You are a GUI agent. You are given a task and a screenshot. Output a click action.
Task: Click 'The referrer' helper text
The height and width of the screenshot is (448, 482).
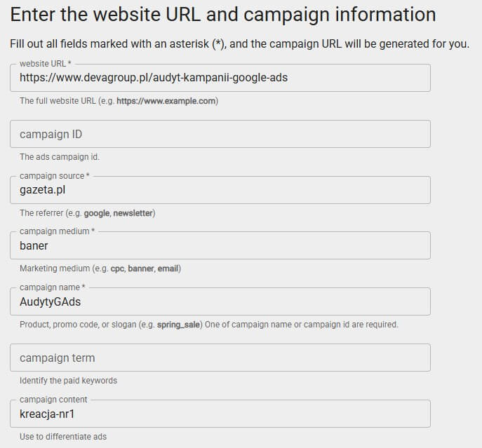(87, 213)
